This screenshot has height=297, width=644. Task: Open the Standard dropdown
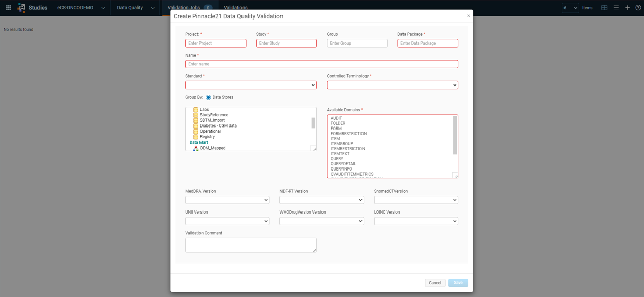[x=251, y=85]
